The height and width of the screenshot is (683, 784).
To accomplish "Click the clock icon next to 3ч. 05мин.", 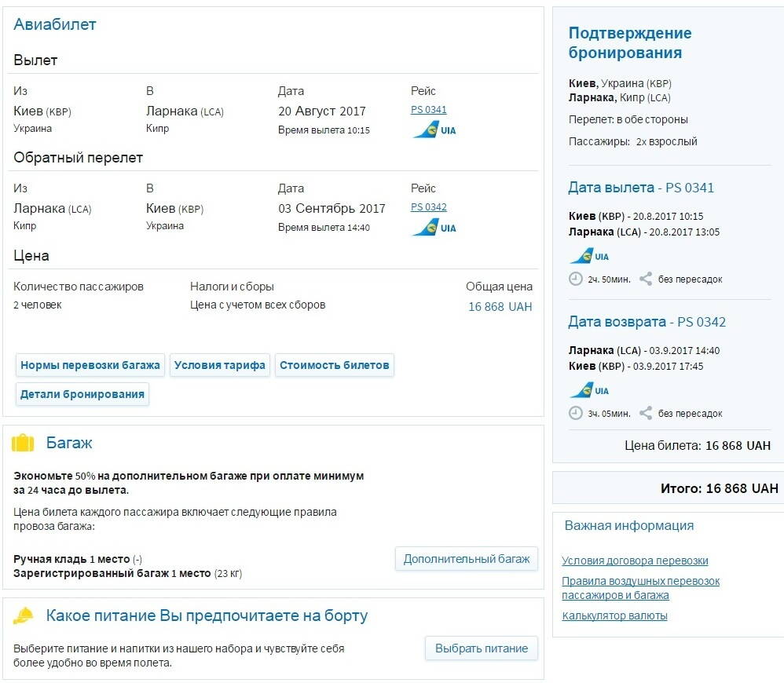I will click(576, 413).
